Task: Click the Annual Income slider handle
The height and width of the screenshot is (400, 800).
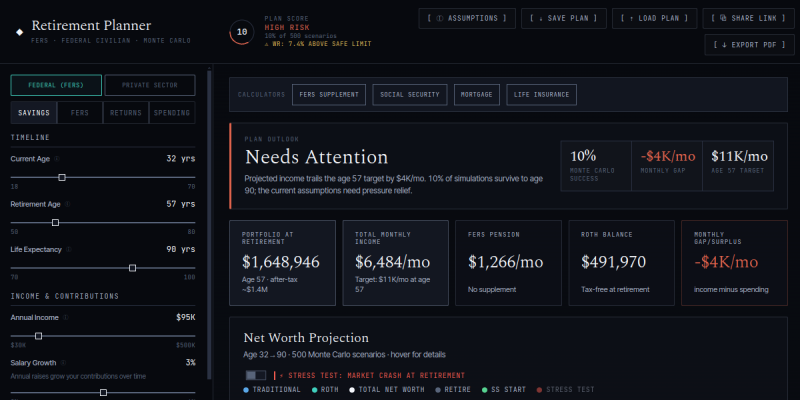Action: [38, 336]
